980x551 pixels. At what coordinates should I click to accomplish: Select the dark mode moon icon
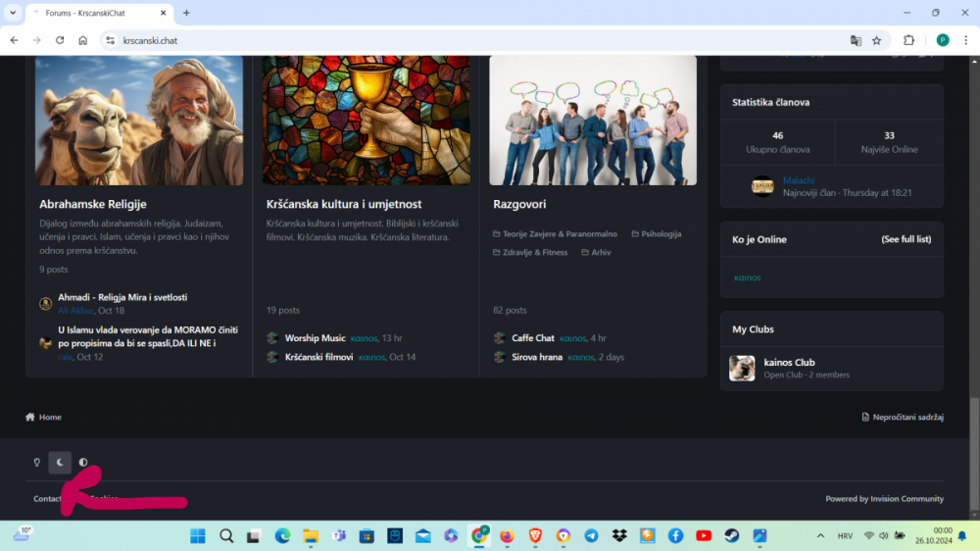[60, 462]
